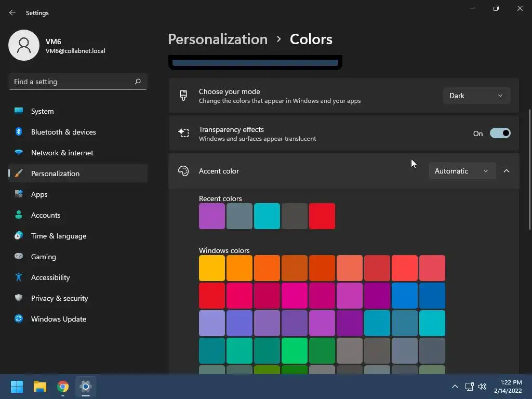Select the yellow gold Windows color
Viewport: 532px width, 399px height.
212,268
